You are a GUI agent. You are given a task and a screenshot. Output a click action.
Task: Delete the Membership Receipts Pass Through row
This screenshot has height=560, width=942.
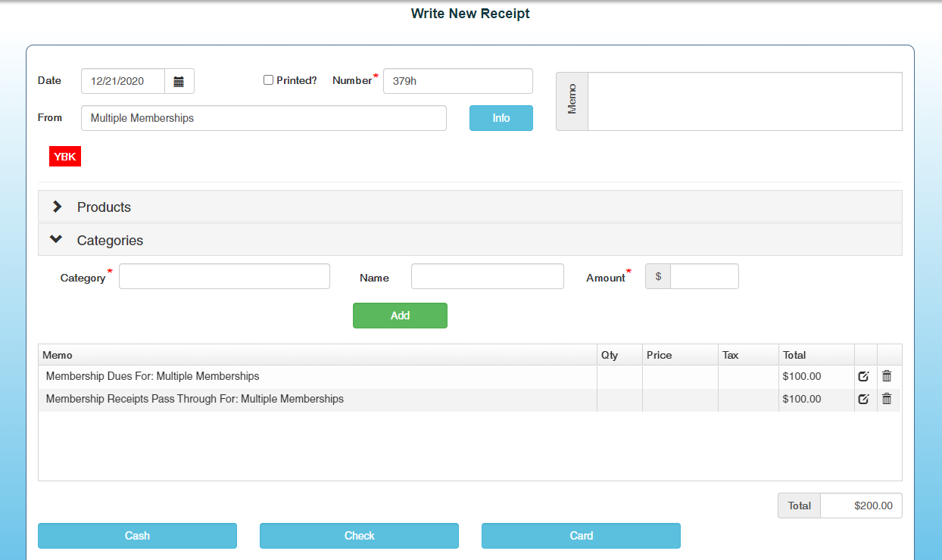[x=887, y=399]
